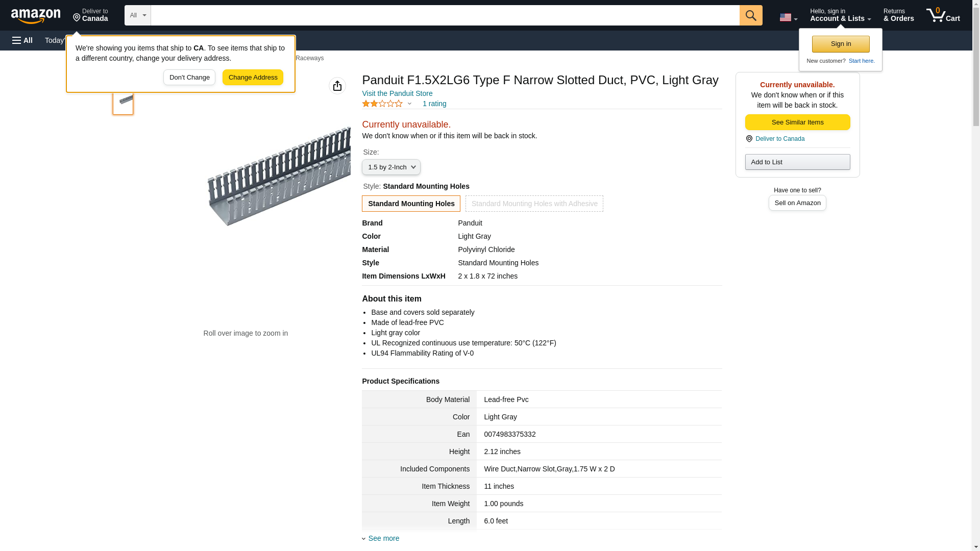The width and height of the screenshot is (980, 551).
Task: Open the 1.5 by 2-Inch size dropdown
Action: (x=391, y=167)
